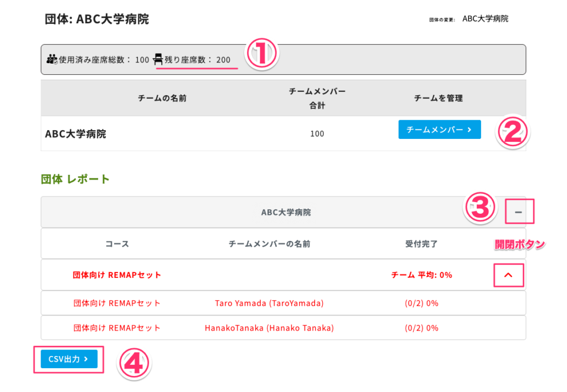Viewport: 567px width, 392px height.
Task: Click the 残り座席数 200 label
Action: pos(198,60)
